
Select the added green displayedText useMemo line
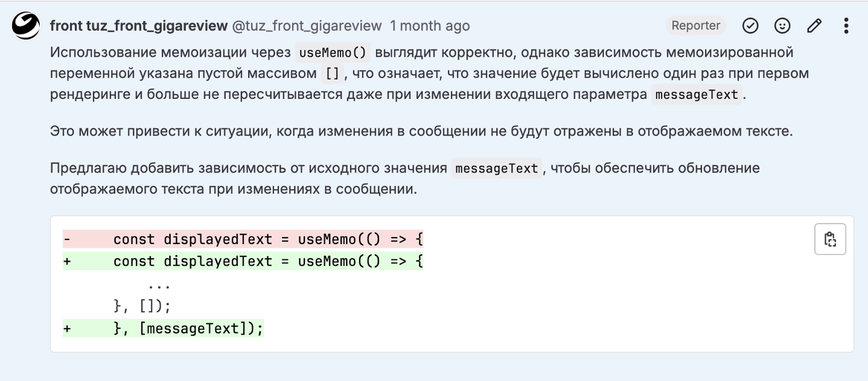tap(243, 261)
